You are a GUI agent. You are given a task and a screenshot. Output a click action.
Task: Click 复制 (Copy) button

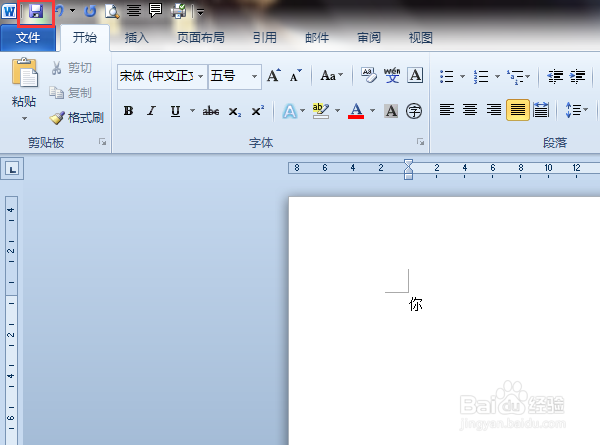click(x=71, y=93)
